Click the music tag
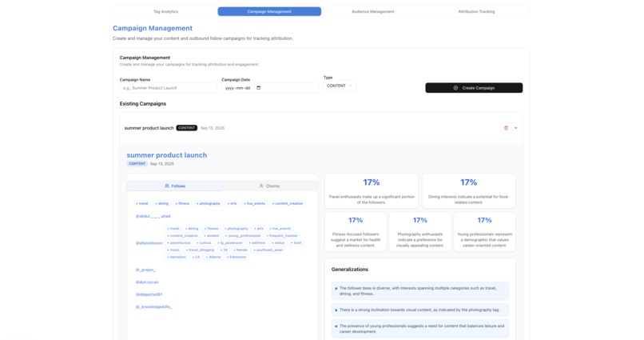The width and height of the screenshot is (644, 340). coord(173,250)
